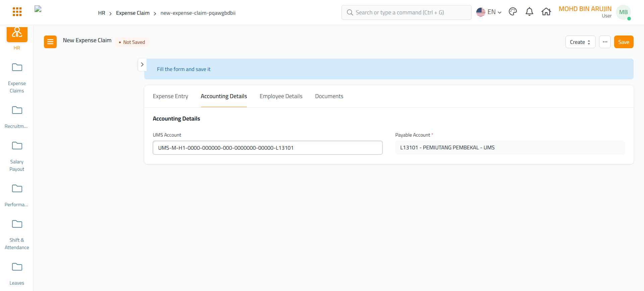Select the HR module icon
Screen dimensions: 644x291
pos(17,34)
